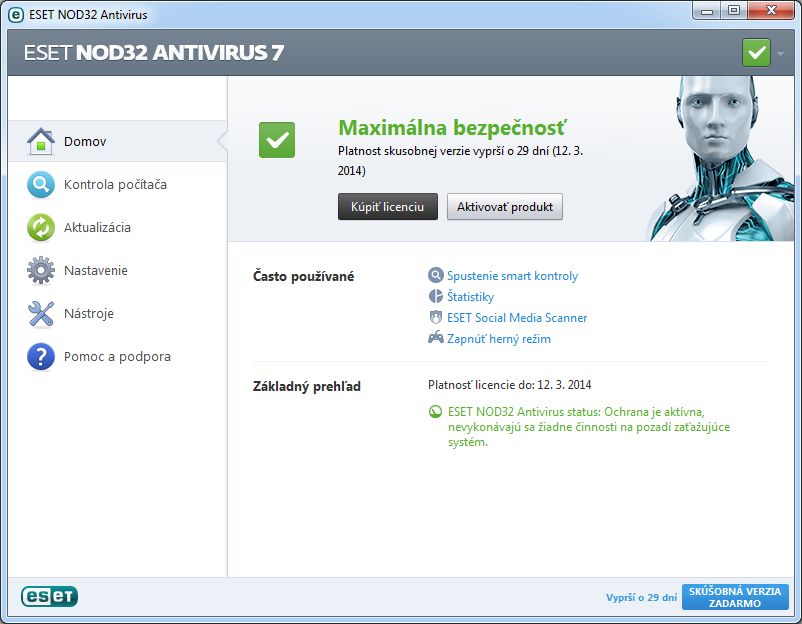Enable Zapnúť herný režim

point(499,339)
